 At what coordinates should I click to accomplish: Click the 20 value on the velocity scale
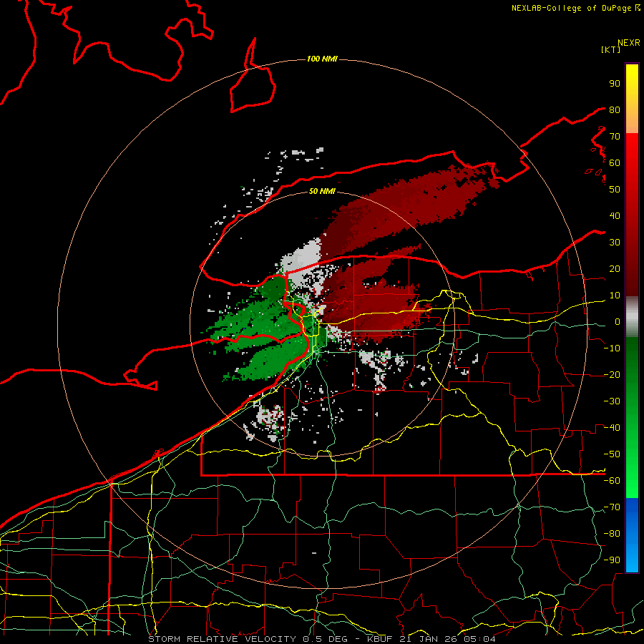click(x=615, y=268)
